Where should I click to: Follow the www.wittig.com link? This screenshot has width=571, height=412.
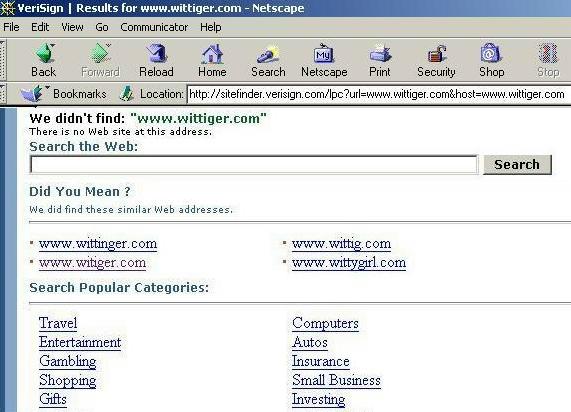tap(342, 243)
